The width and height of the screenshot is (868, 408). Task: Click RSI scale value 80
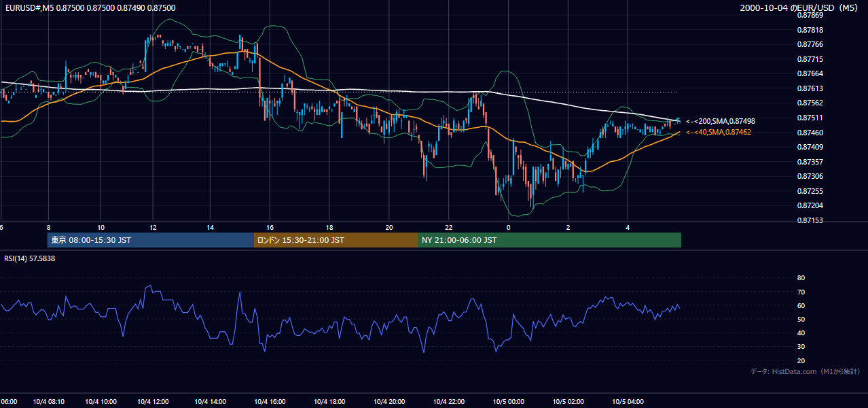click(801, 278)
